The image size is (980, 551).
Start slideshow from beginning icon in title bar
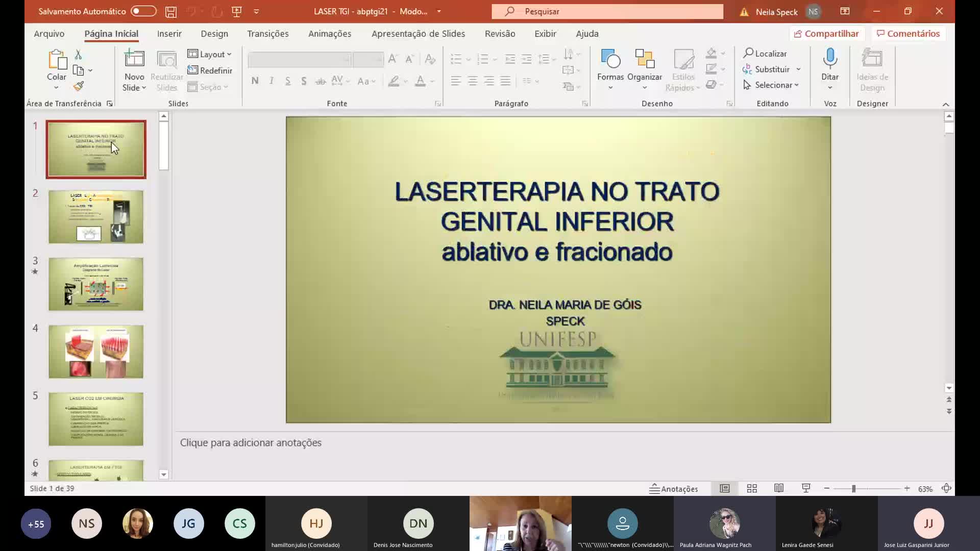point(236,11)
